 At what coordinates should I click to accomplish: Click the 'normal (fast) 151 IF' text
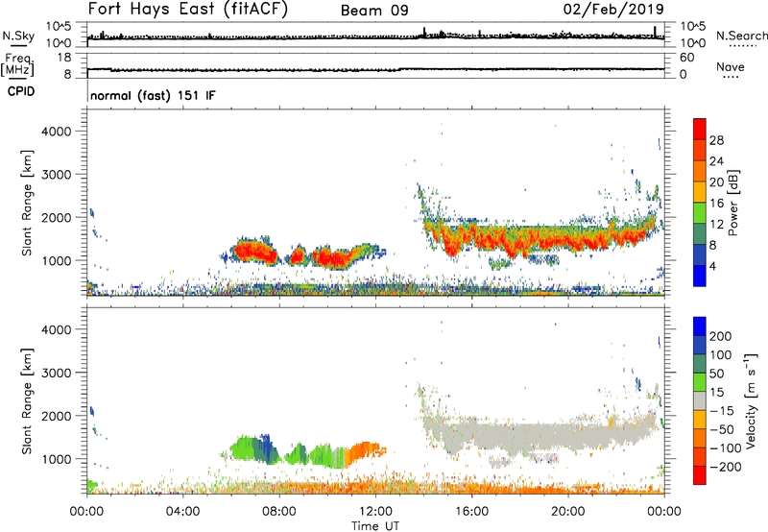(153, 95)
